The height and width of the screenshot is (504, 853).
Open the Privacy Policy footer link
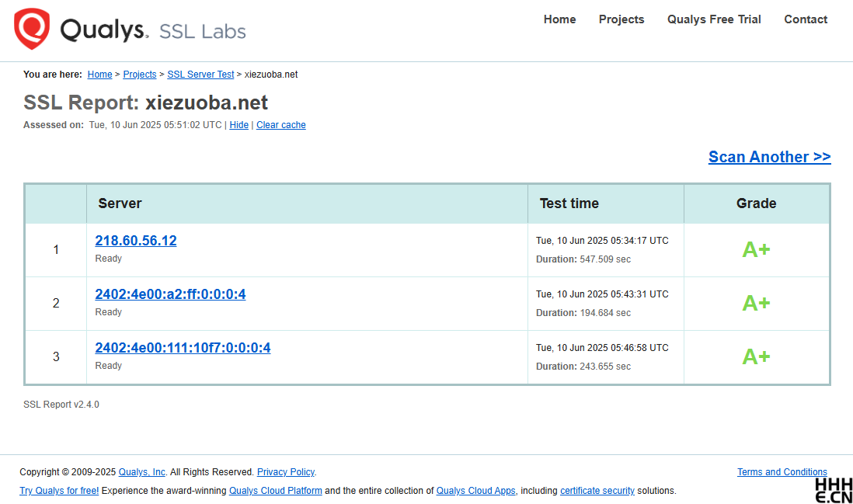[286, 472]
